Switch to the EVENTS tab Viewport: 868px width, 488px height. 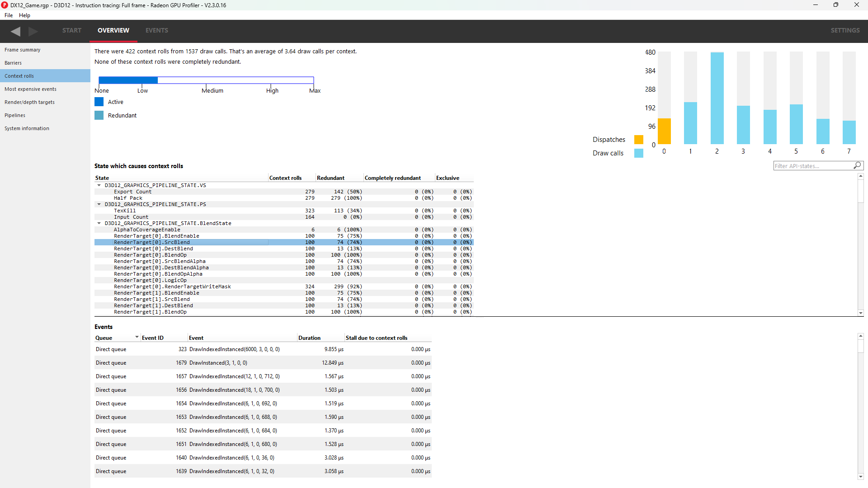[x=156, y=30]
